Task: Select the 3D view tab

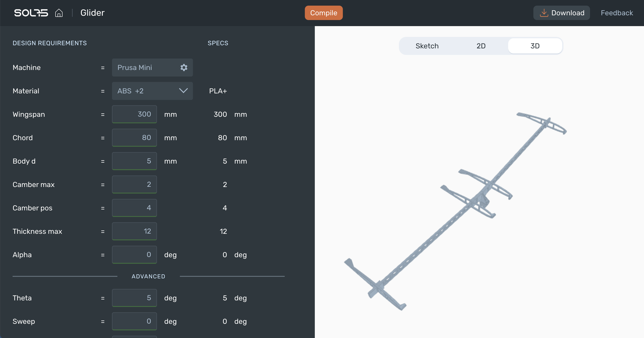Action: [535, 46]
